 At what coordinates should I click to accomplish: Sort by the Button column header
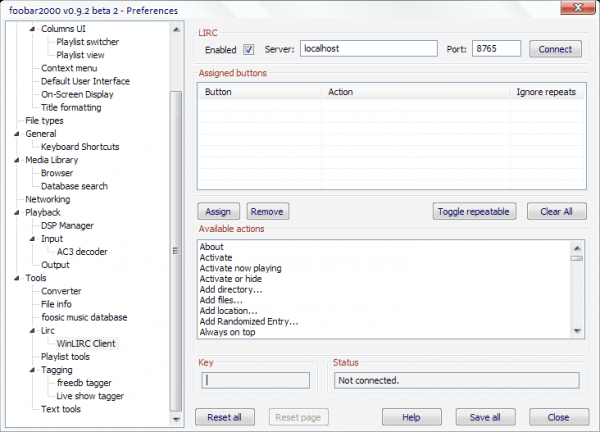tap(260, 91)
